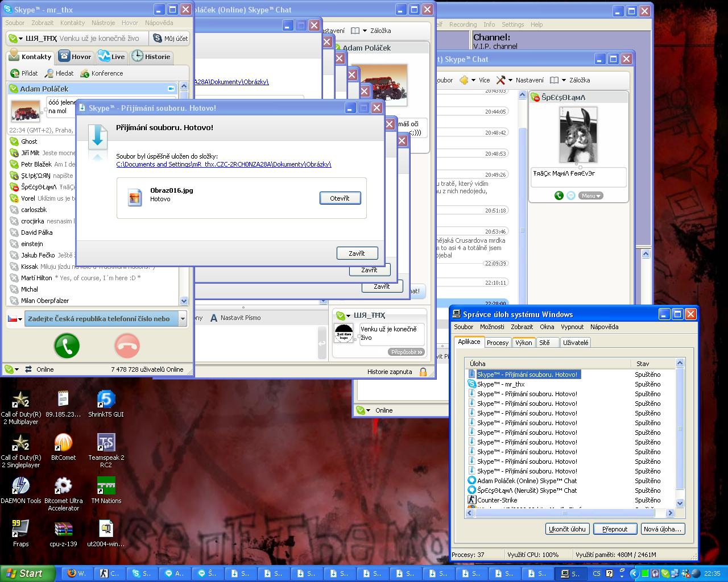Switch to the Live tab

pyautogui.click(x=111, y=57)
